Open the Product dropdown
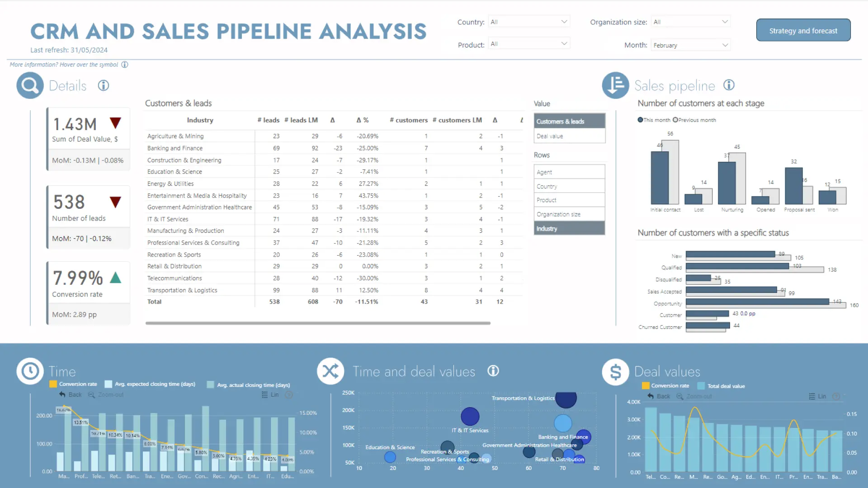 click(529, 44)
